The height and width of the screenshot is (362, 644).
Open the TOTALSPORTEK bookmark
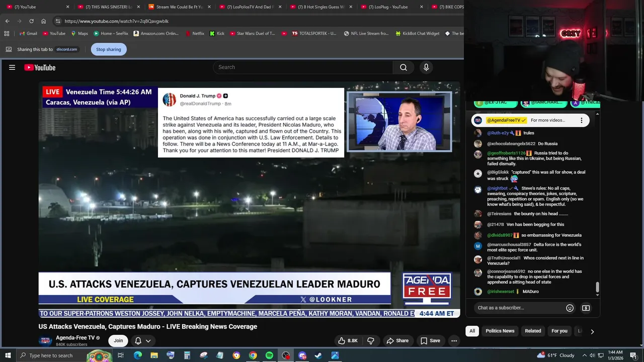point(314,33)
